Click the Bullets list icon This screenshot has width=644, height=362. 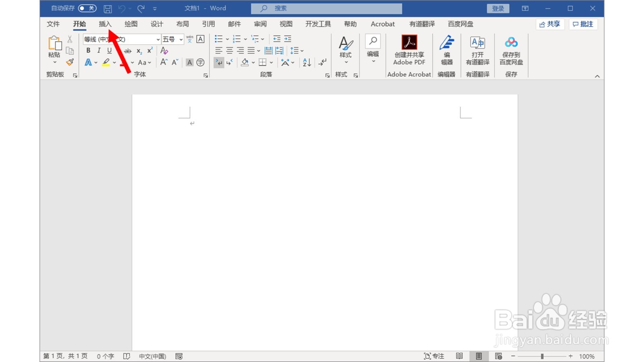tap(219, 39)
